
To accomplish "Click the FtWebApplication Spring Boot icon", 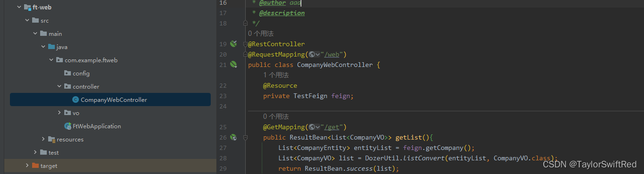I will pos(68,126).
